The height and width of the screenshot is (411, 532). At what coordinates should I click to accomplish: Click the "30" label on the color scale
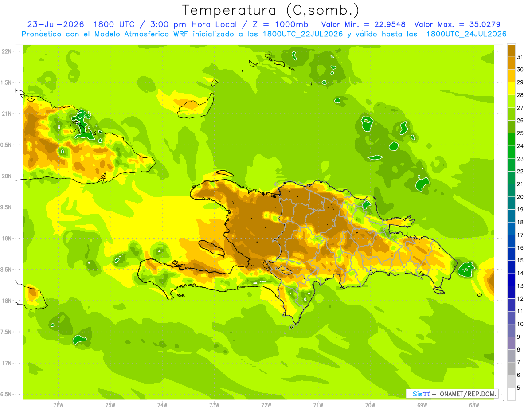click(520, 70)
